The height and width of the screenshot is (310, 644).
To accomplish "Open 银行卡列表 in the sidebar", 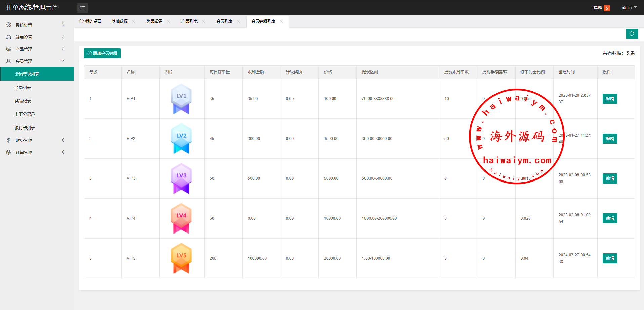I will point(25,127).
